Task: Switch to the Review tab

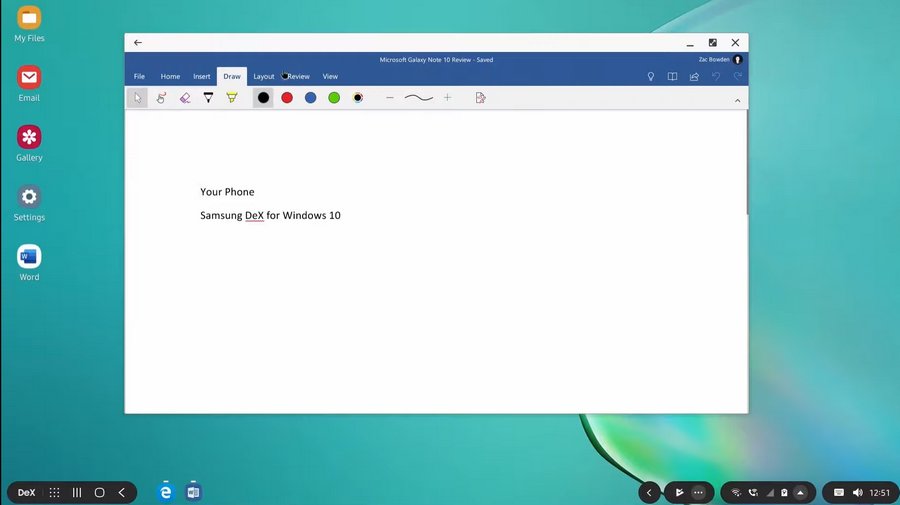Action: coord(298,76)
